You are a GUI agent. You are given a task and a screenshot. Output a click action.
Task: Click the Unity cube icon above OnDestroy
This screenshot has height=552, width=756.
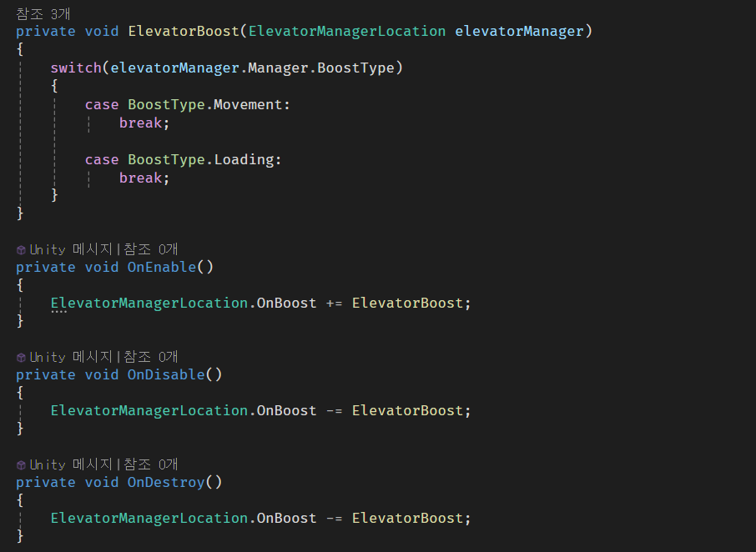coord(21,464)
